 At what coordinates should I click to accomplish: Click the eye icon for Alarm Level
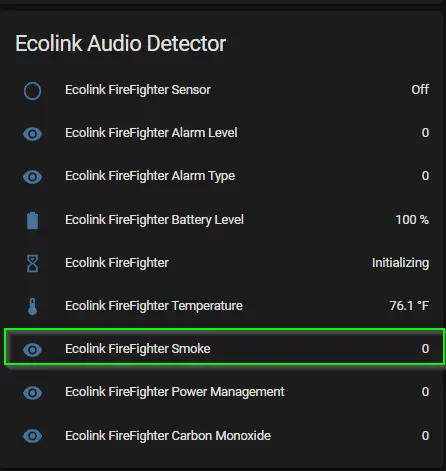point(33,134)
